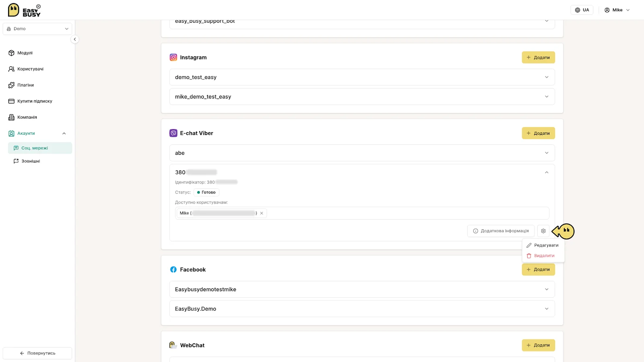Viewport: 644px width, 362px height.
Task: Click the user access input field
Action: (x=407, y=213)
